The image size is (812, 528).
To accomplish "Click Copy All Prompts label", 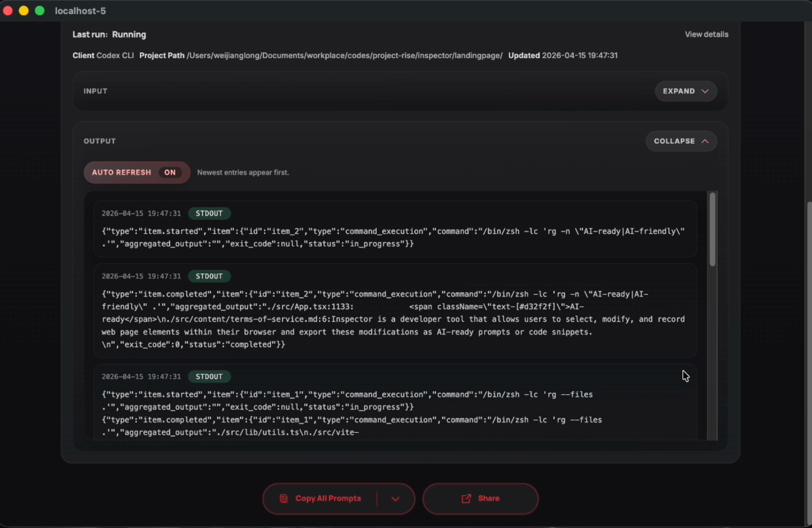I will (x=328, y=499).
